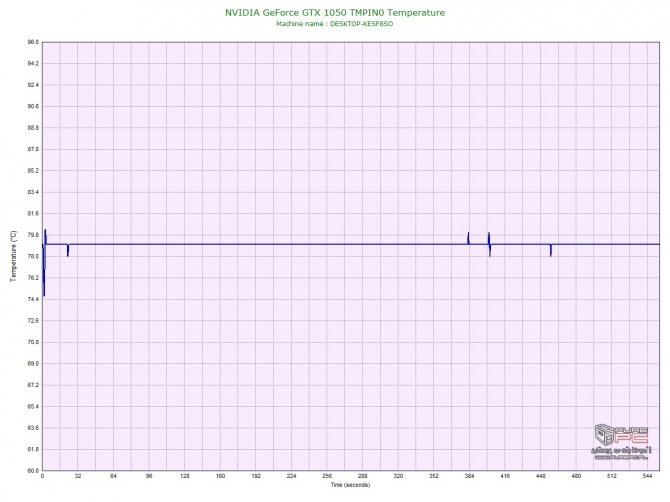The image size is (670, 502).
Task: Click the upward temperature spike at 384 seconds
Action: click(x=469, y=238)
